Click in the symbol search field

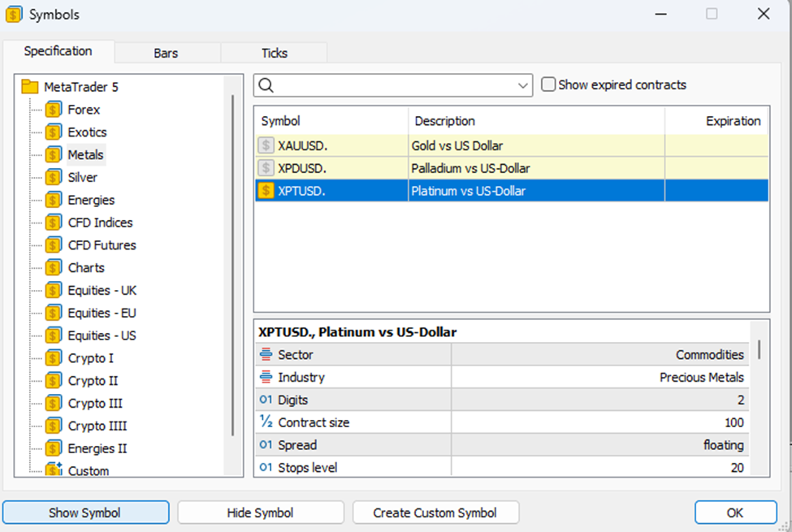click(394, 85)
